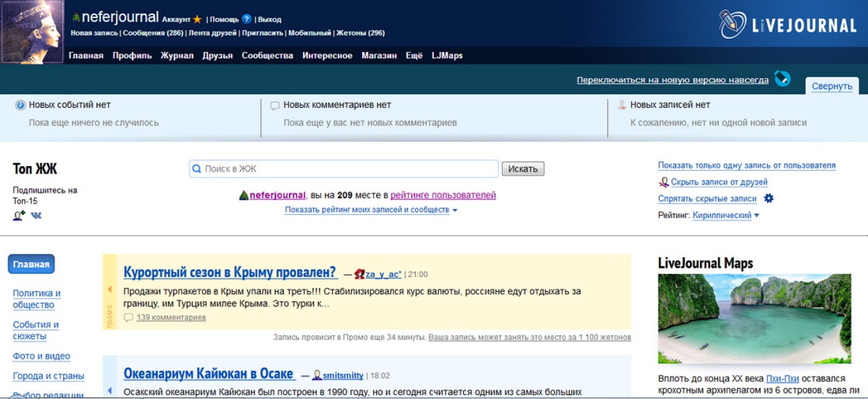Open post 'Курортный сезон в Крыму провален?'
Screen dimensions: 868x399
[230, 272]
